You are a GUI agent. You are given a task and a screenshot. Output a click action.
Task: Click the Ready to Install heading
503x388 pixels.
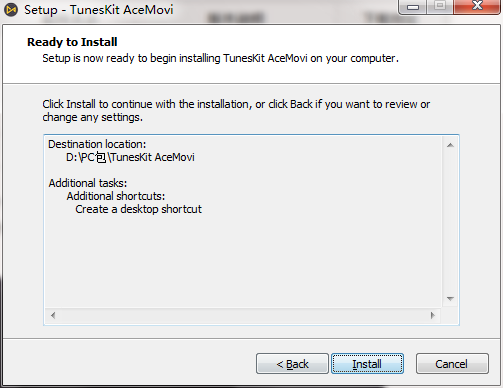click(72, 42)
